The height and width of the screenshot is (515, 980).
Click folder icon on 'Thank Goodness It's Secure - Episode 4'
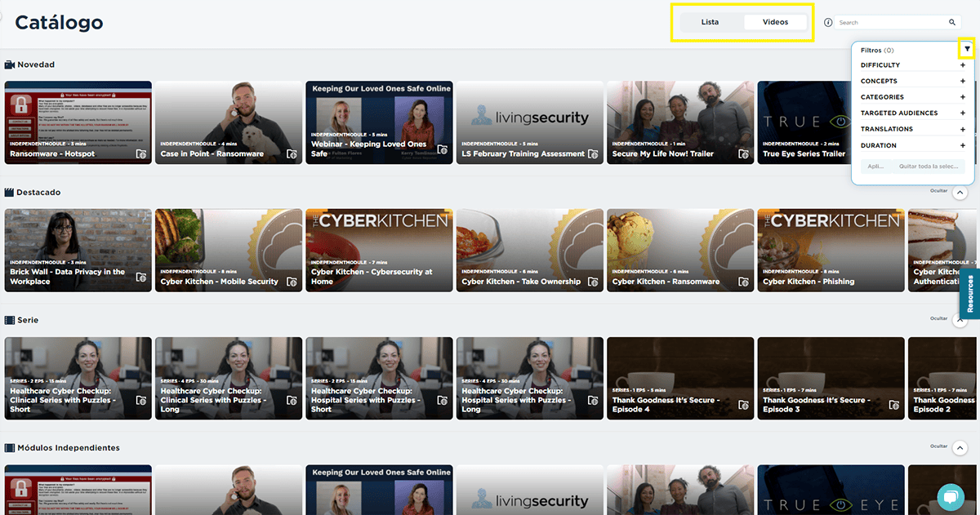pos(743,405)
